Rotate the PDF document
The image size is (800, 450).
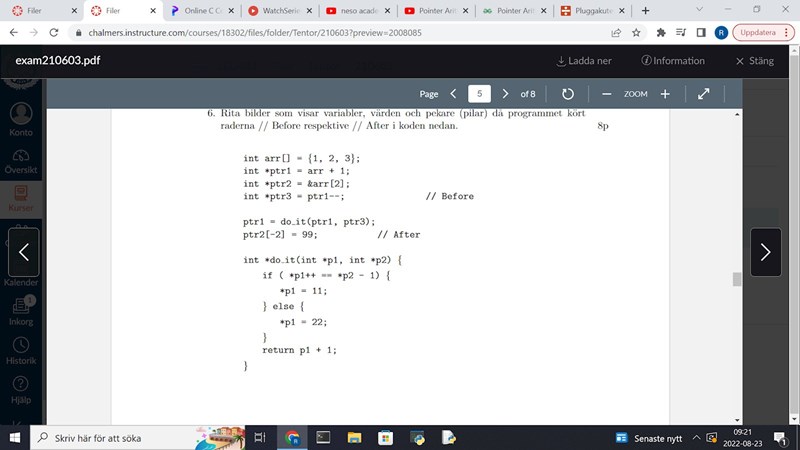[568, 93]
